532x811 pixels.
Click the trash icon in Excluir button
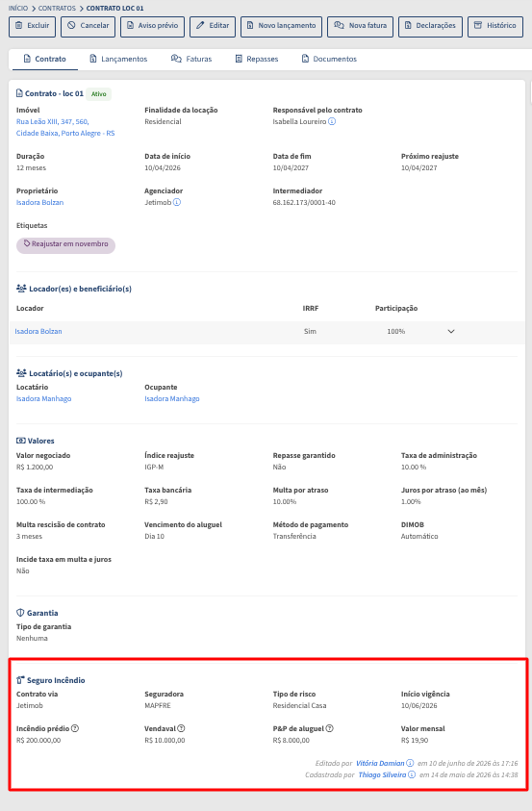point(19,25)
